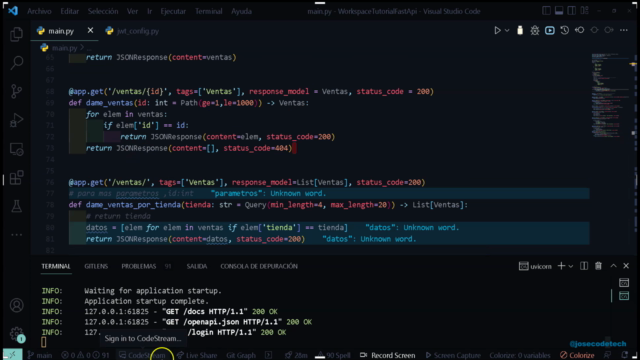Open the Selección menu
640x360 pixels.
[x=103, y=11]
